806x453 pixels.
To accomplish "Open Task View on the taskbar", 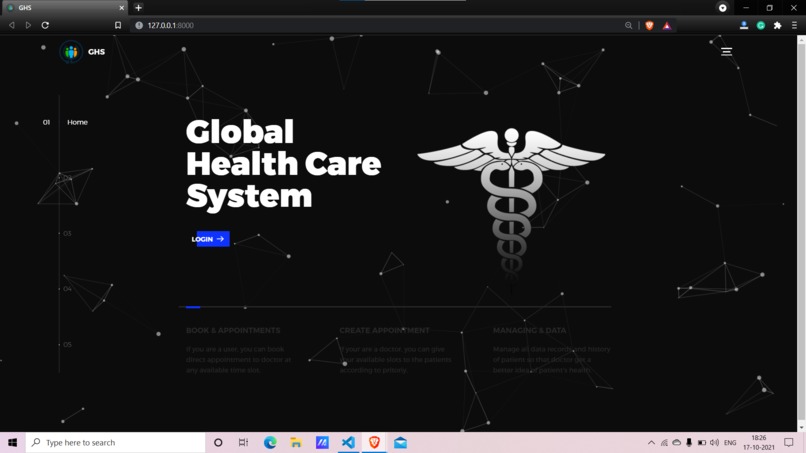I will tap(243, 442).
